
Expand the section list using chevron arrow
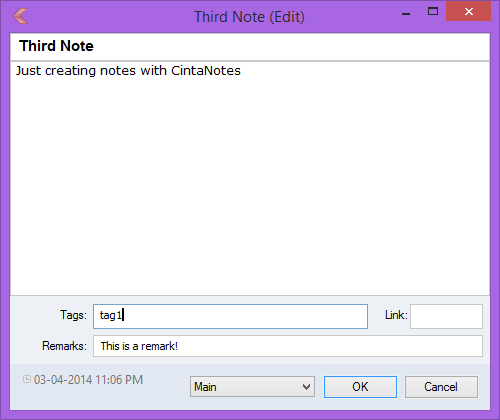click(x=306, y=387)
